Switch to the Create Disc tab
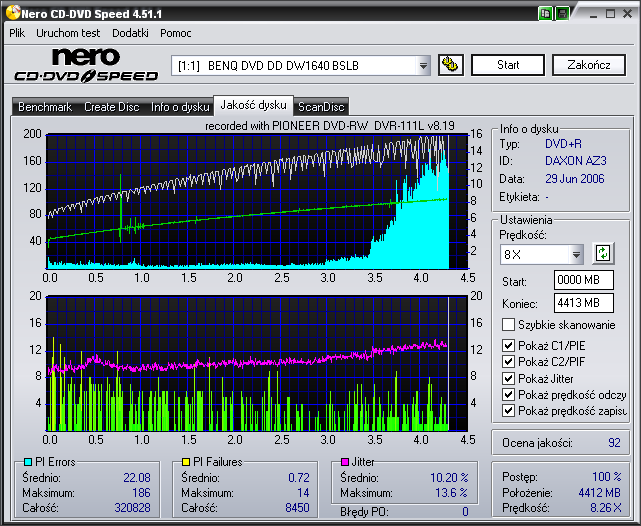 coord(112,107)
